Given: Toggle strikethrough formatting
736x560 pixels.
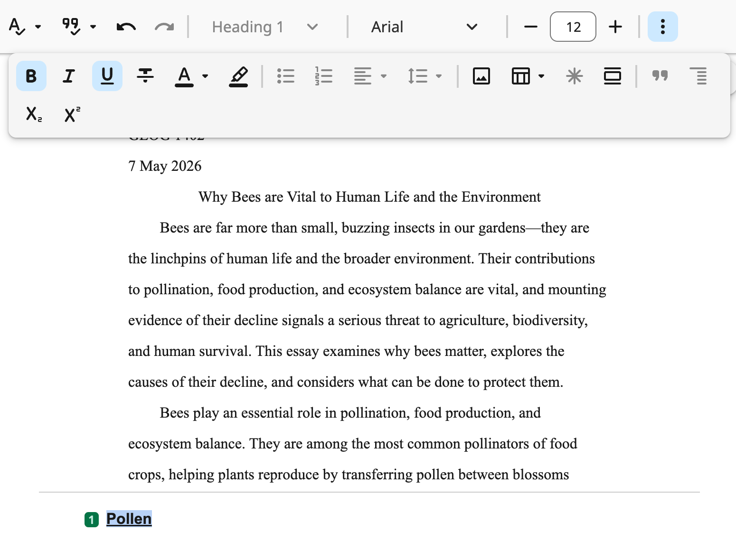Looking at the screenshot, I should (145, 76).
